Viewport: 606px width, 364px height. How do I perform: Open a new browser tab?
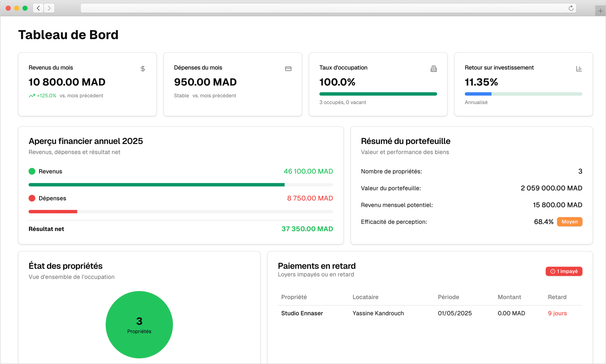coord(600,10)
